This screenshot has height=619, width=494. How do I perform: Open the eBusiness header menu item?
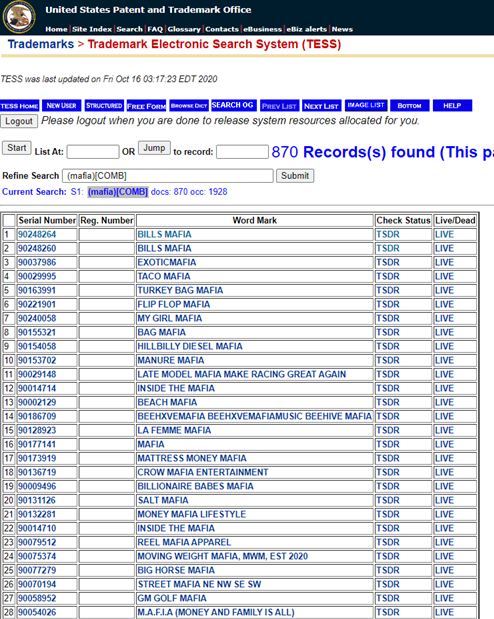263,29
